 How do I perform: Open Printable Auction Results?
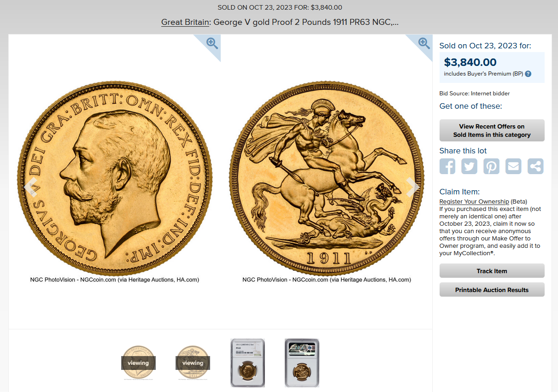click(x=492, y=290)
